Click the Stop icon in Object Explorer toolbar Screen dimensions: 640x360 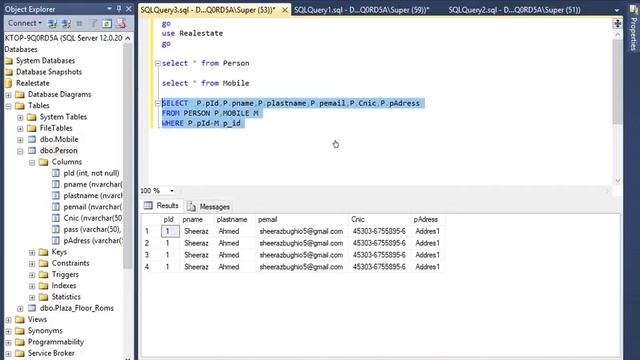pos(80,24)
